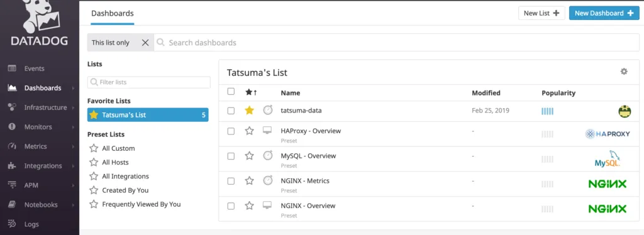Click the Search dashboards field

(396, 43)
